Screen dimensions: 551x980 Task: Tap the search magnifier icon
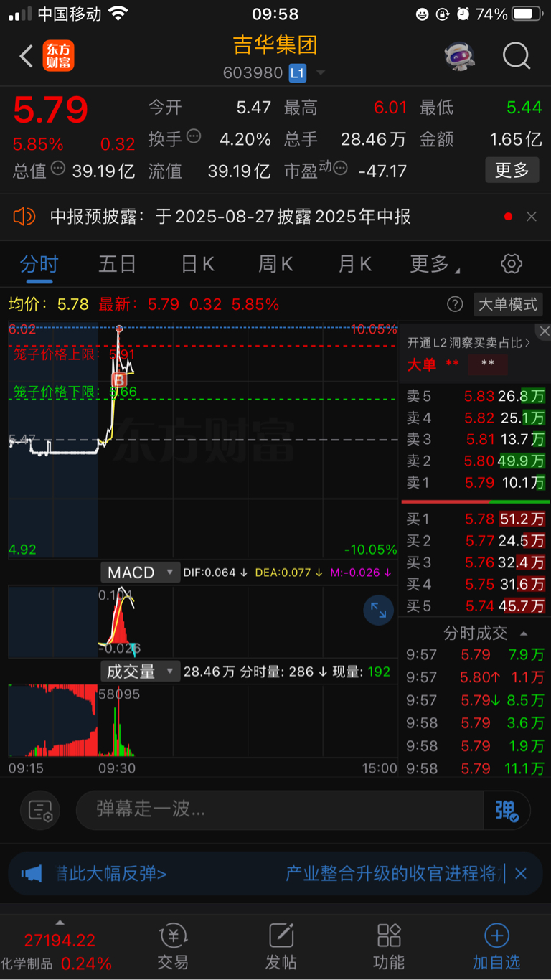pyautogui.click(x=517, y=56)
